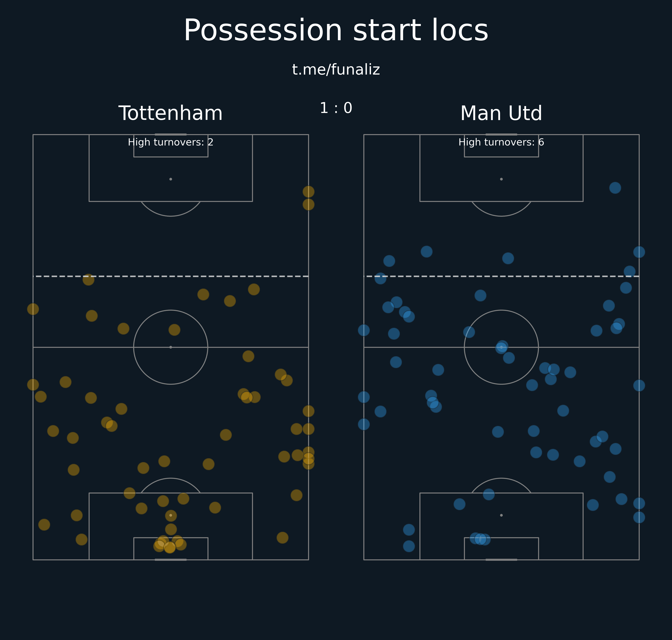Click the Man Utd top penalty spot
672x640 pixels.
tap(501, 179)
